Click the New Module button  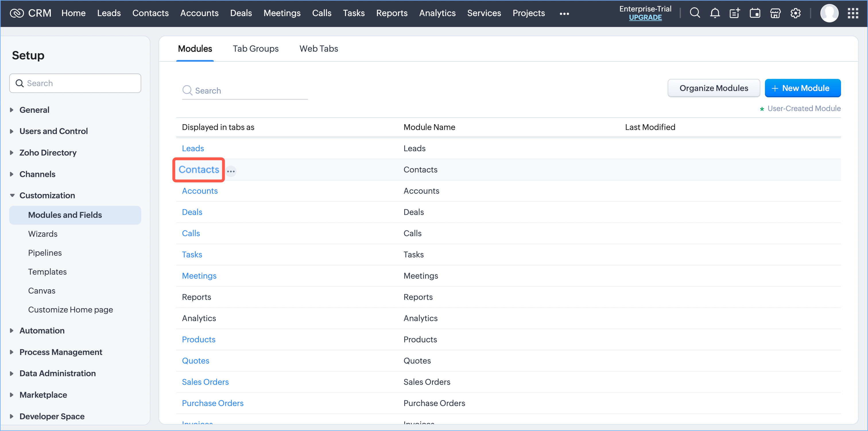[x=802, y=88]
